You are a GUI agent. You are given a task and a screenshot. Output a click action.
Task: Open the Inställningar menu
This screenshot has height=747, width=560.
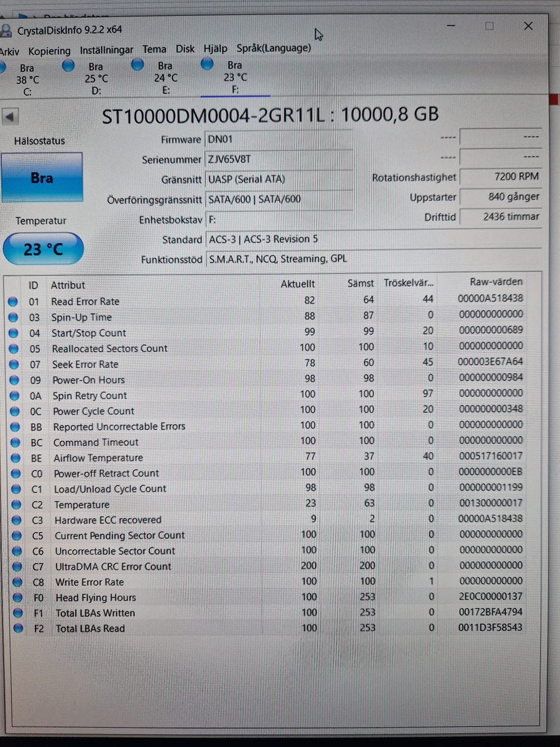[x=106, y=50]
